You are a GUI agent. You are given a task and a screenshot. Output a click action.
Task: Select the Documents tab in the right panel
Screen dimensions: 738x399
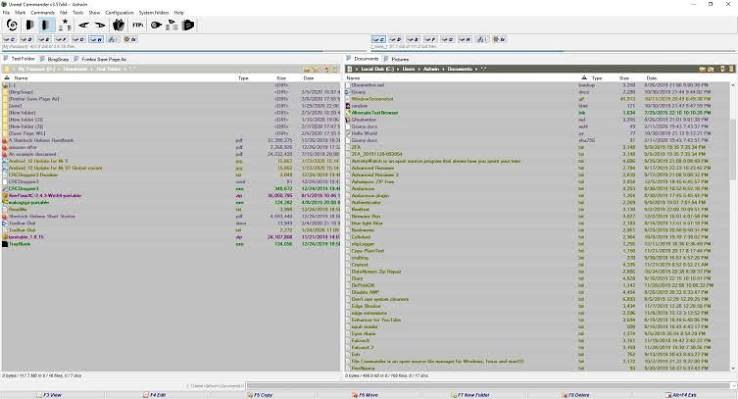tap(363, 59)
